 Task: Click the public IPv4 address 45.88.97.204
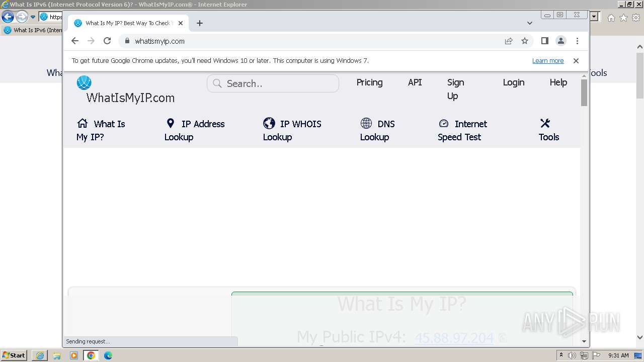coord(454,338)
